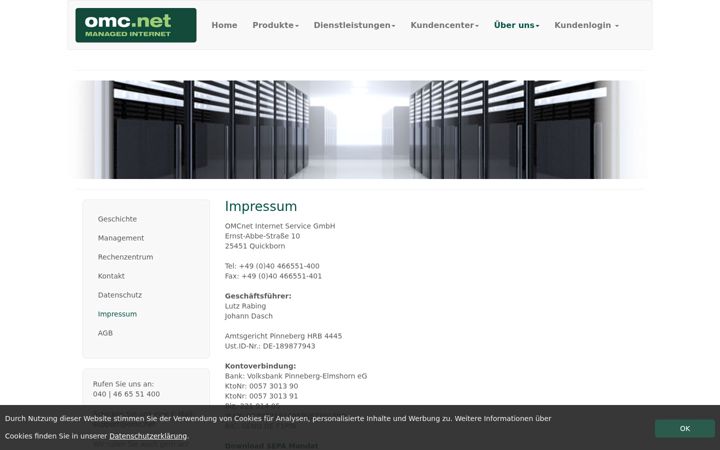Screen dimensions: 720x450
Task: Click Amtsgericht Pinneberg HRB 4445 text
Action: [283, 336]
